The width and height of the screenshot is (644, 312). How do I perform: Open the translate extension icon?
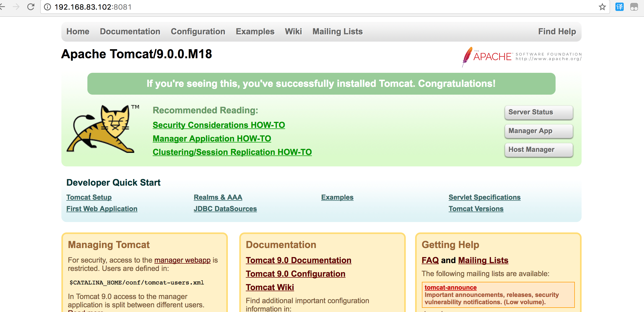coord(620,7)
